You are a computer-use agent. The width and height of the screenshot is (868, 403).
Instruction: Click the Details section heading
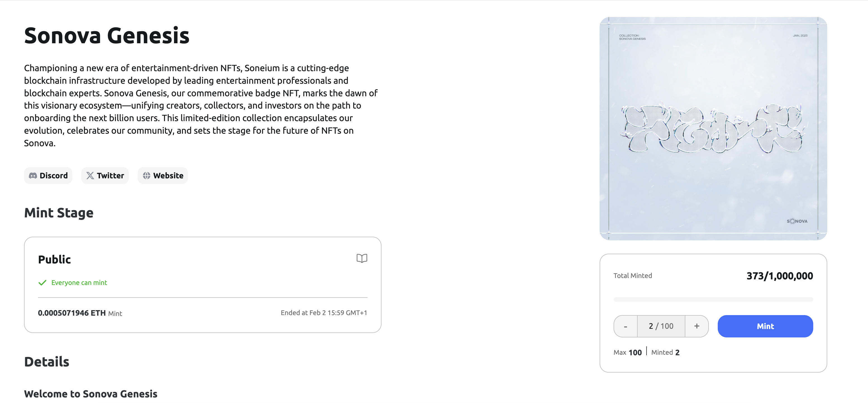click(46, 362)
